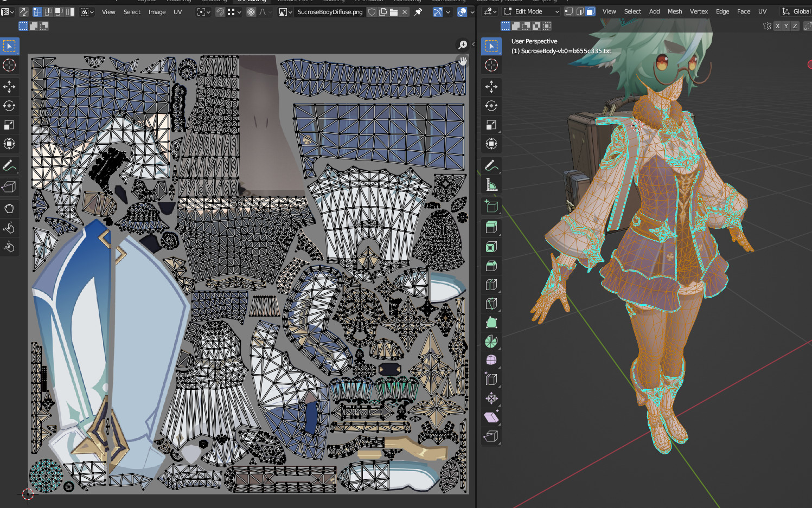812x508 pixels.
Task: Pin the image in the UV editor header
Action: 419,11
